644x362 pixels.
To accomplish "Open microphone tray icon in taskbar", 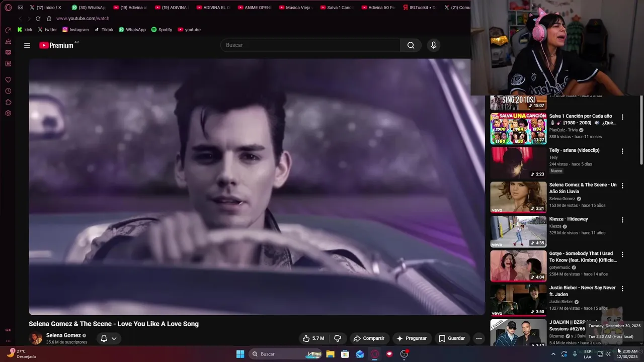I will click(575, 354).
